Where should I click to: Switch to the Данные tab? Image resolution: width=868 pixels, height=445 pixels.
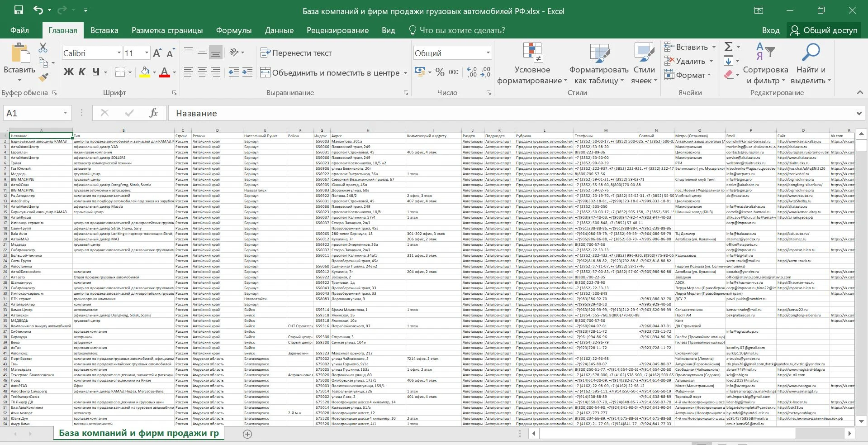(279, 30)
